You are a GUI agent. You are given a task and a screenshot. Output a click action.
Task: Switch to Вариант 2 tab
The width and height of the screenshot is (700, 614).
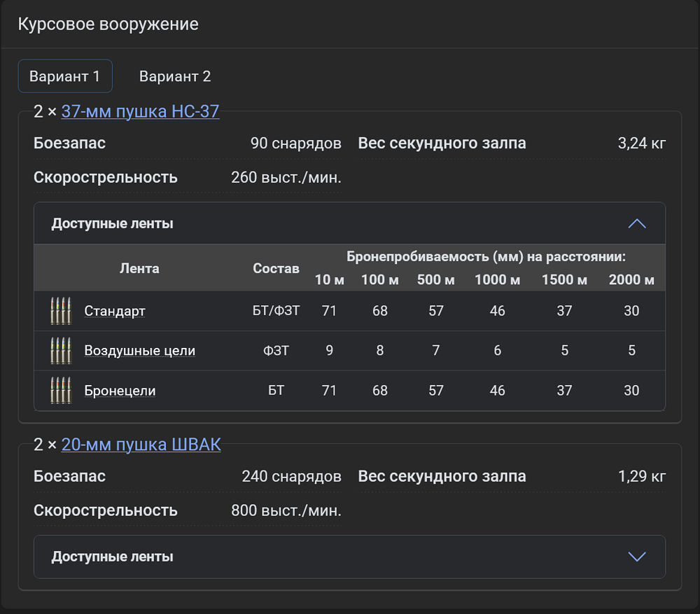coord(175,76)
